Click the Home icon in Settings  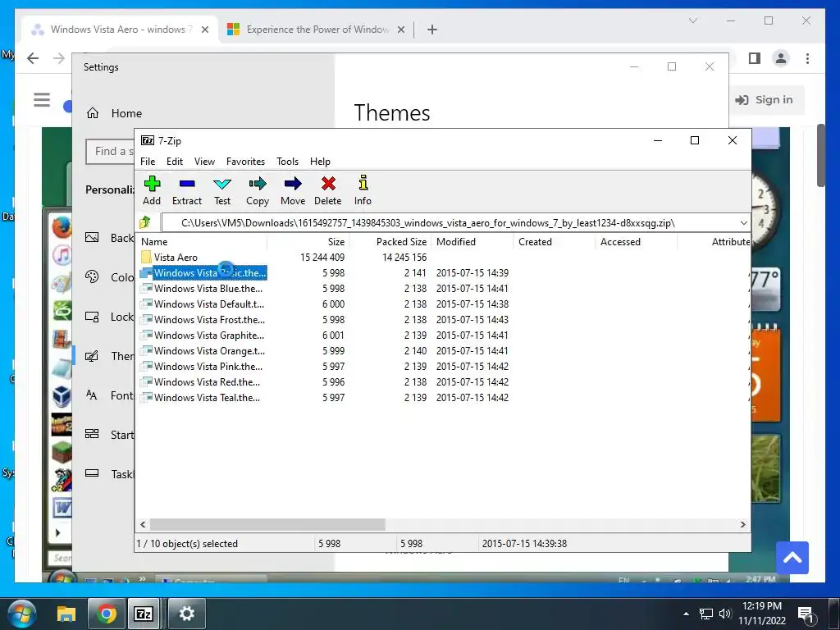point(93,113)
